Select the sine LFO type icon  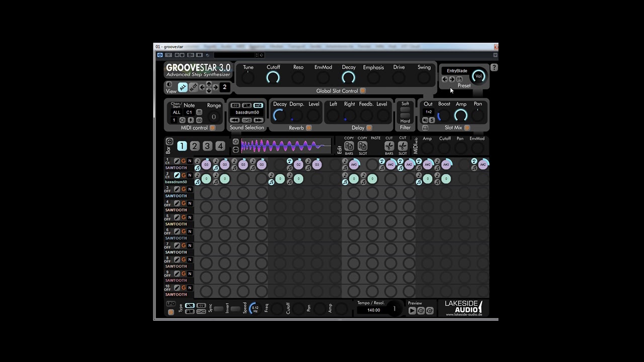tap(190, 306)
